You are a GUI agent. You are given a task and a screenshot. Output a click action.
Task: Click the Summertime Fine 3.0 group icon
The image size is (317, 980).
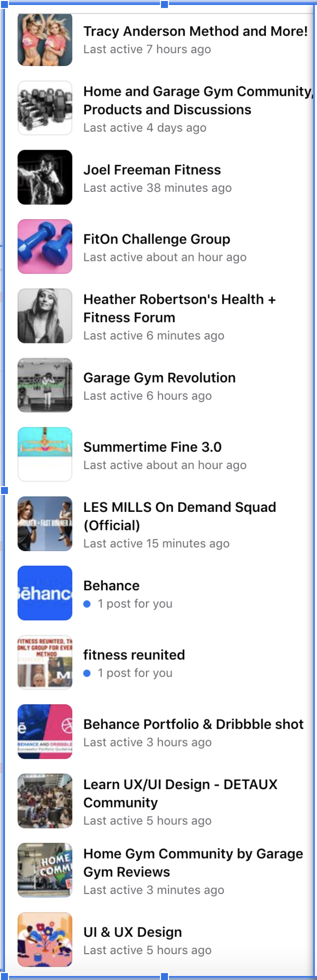[x=45, y=454]
